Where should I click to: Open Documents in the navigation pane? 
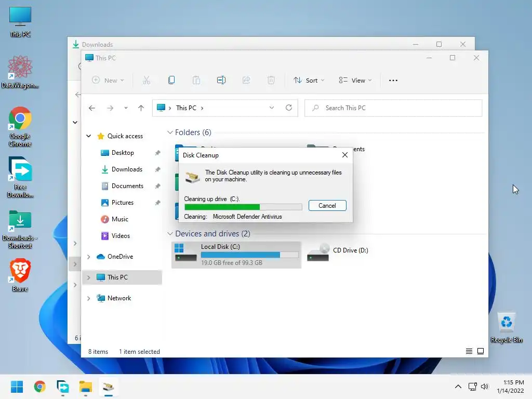127,186
